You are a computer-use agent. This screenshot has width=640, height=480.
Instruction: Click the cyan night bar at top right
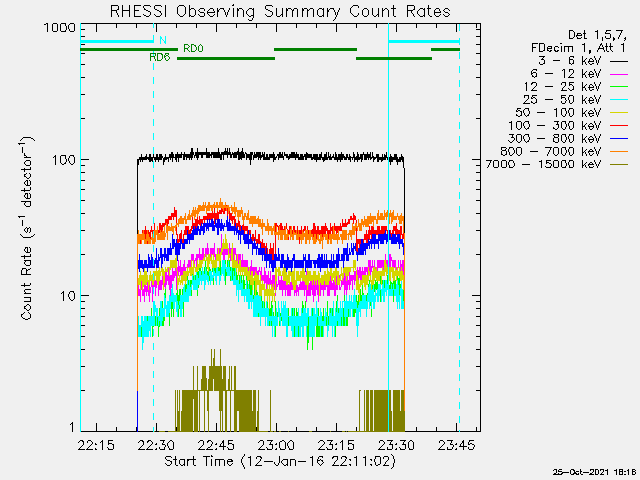pyautogui.click(x=424, y=41)
